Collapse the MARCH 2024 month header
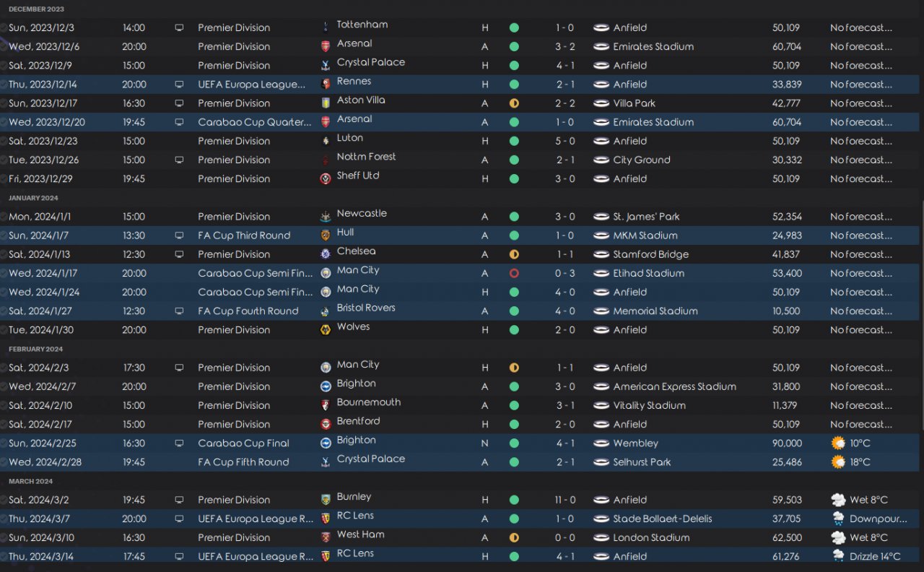The width and height of the screenshot is (924, 572). tap(30, 481)
